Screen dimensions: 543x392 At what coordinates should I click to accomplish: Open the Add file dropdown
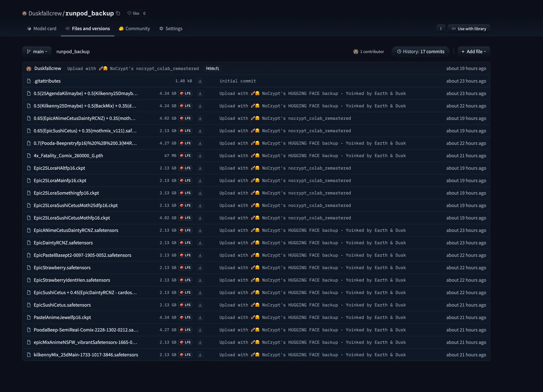click(474, 52)
